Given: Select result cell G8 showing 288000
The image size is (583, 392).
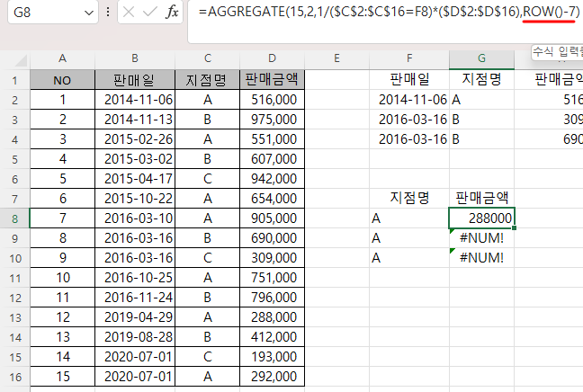Looking at the screenshot, I should tap(482, 218).
